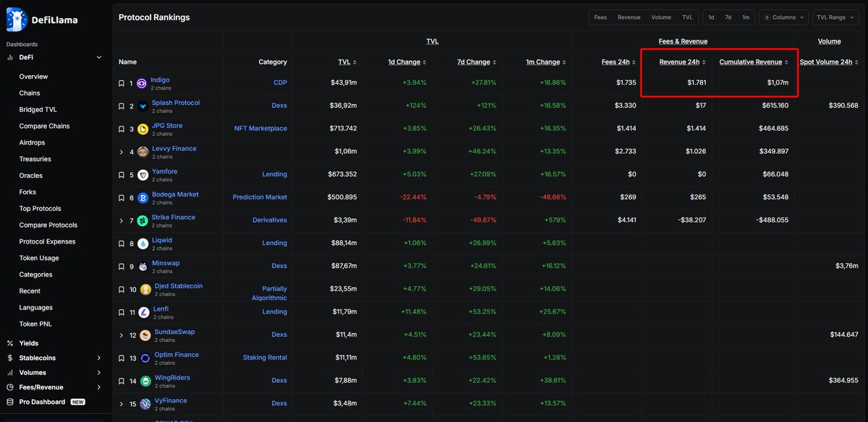Click the JPG Store logo
The height and width of the screenshot is (422, 868).
click(x=142, y=129)
